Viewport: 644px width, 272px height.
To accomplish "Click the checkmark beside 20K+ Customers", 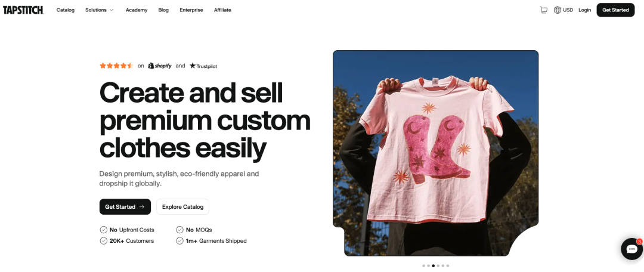I will [104, 241].
